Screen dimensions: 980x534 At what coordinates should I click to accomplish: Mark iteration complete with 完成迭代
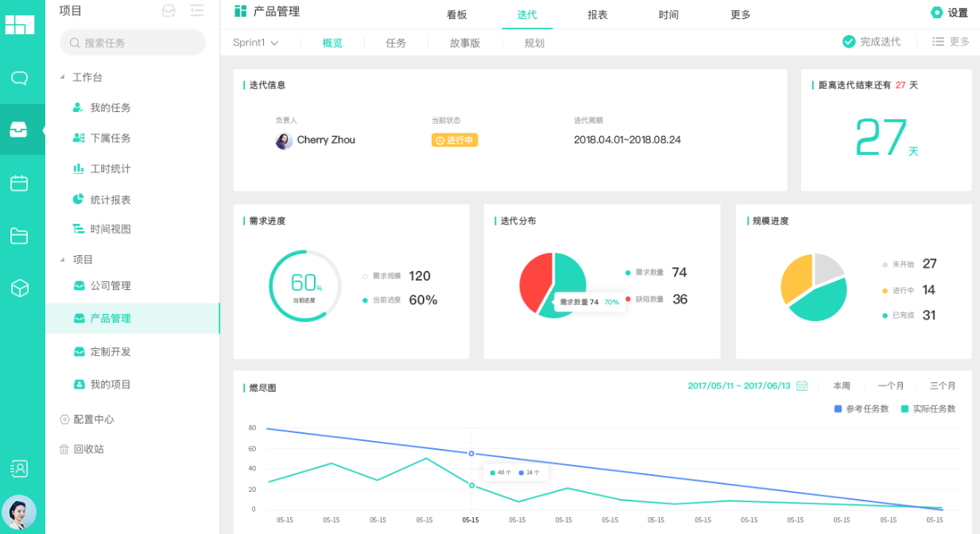871,42
